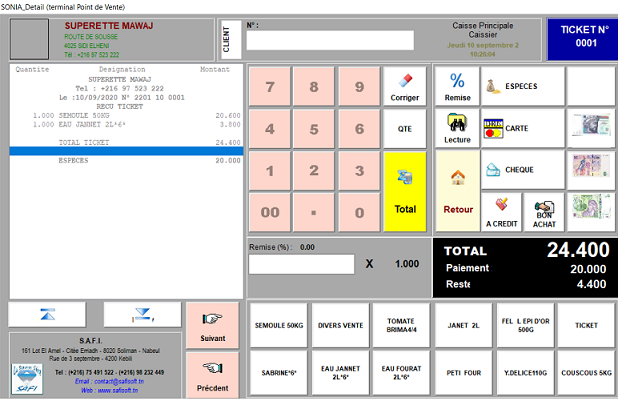Click the yellow Total button

(x=405, y=191)
